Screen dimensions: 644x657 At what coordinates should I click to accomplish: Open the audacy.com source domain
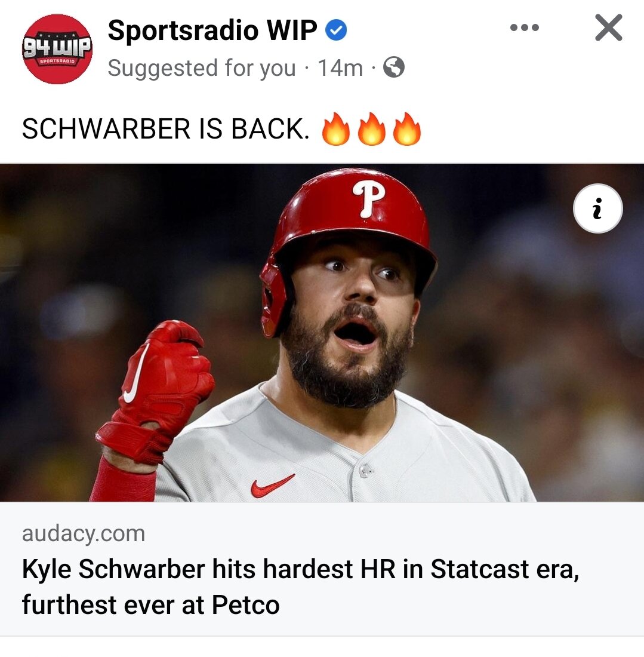pyautogui.click(x=84, y=533)
